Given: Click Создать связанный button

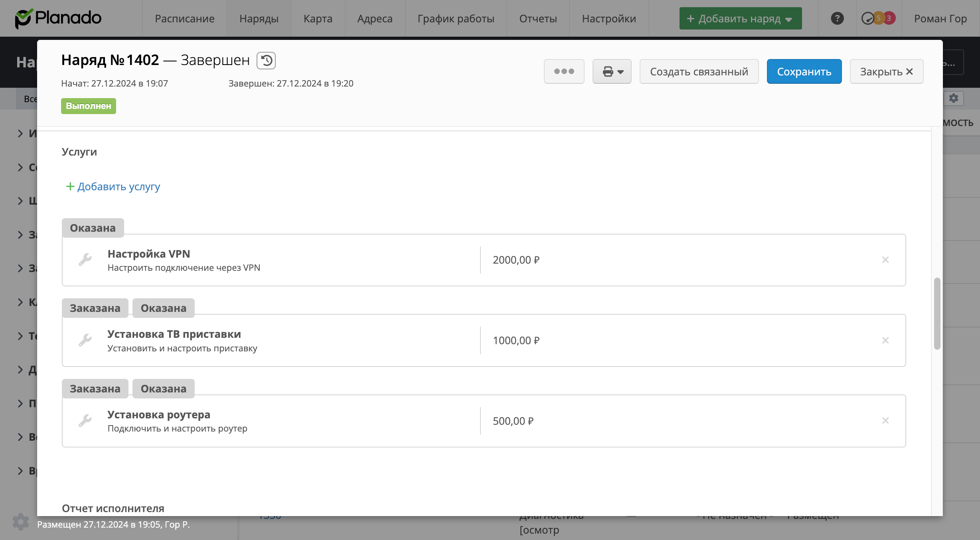Looking at the screenshot, I should [699, 71].
